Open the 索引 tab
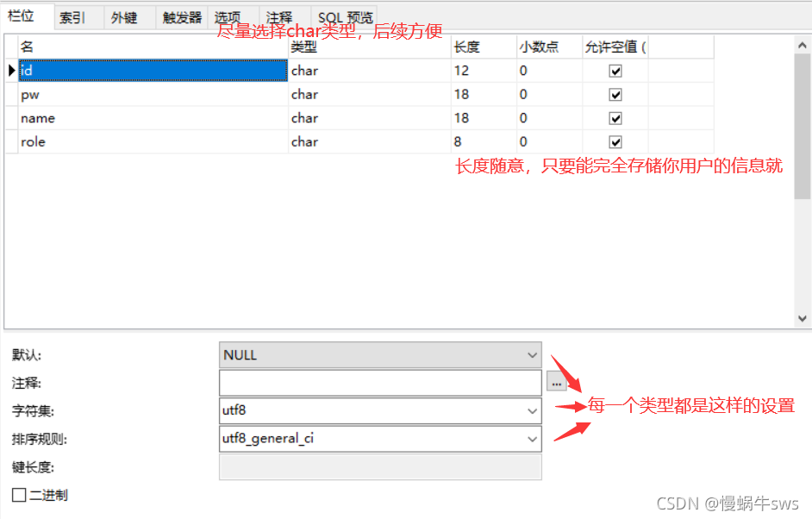The image size is (812, 519). tap(78, 18)
